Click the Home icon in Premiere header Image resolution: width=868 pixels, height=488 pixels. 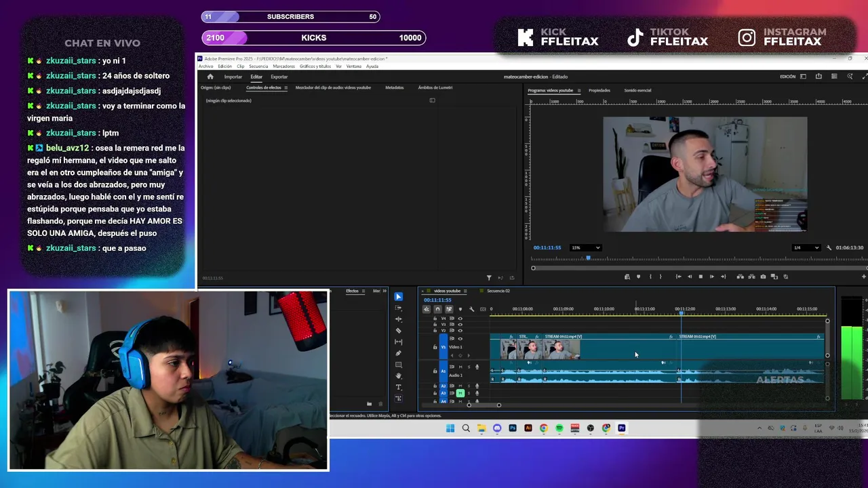point(210,77)
